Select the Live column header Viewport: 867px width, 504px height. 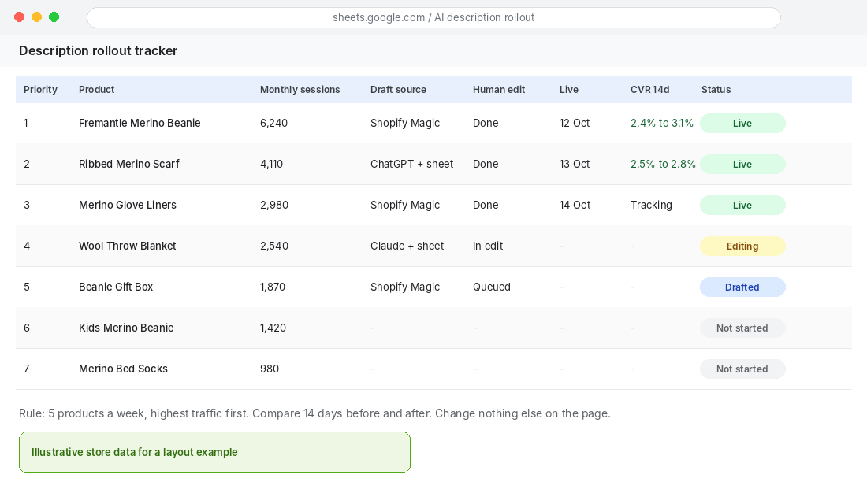[568, 90]
